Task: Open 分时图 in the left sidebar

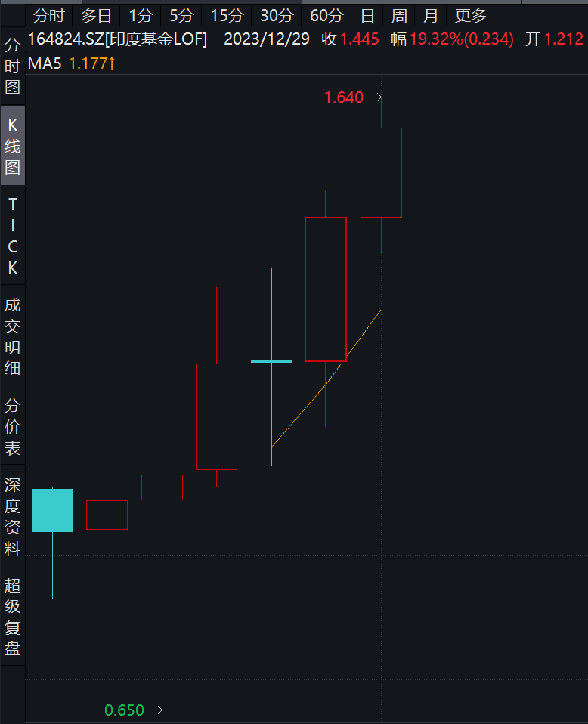Action: (13, 66)
